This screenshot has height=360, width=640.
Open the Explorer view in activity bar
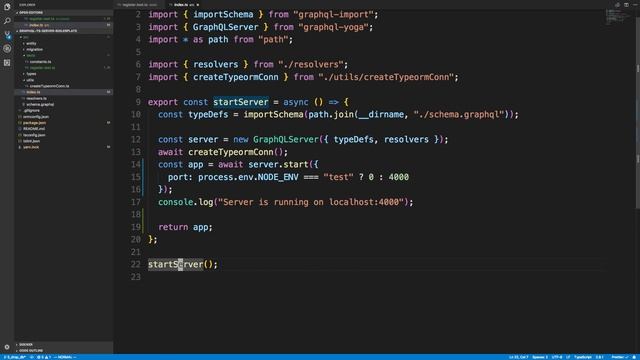pos(7,7)
